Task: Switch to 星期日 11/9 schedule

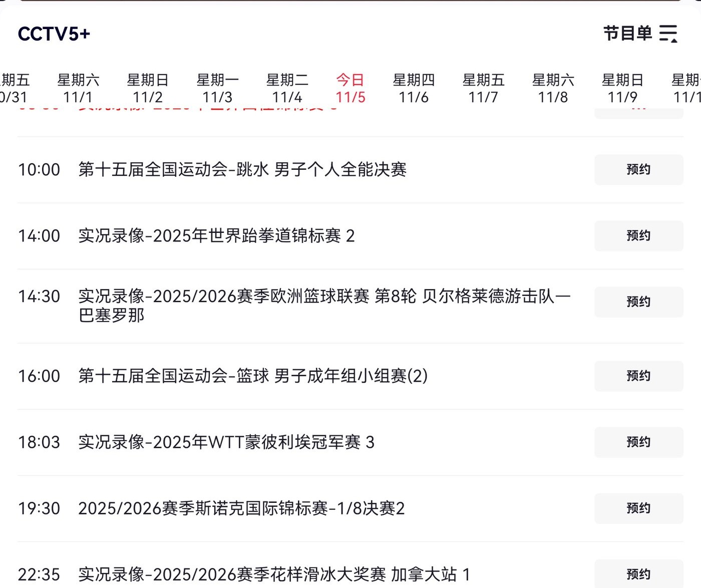Action: (622, 88)
